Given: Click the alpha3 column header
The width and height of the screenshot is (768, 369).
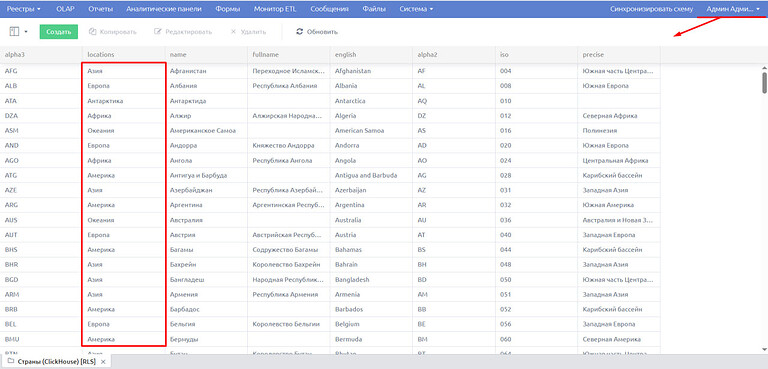Looking at the screenshot, I should [x=41, y=54].
